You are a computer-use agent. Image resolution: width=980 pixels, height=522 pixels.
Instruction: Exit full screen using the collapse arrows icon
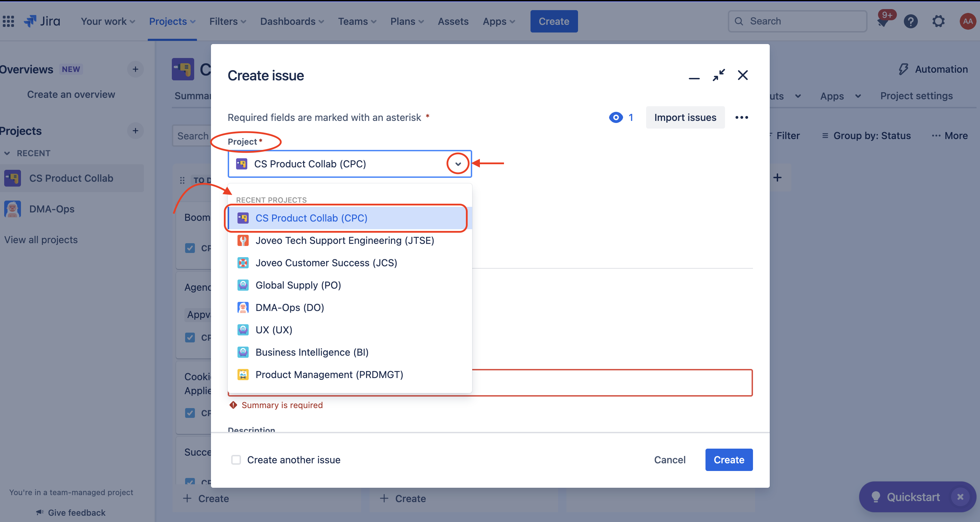719,75
